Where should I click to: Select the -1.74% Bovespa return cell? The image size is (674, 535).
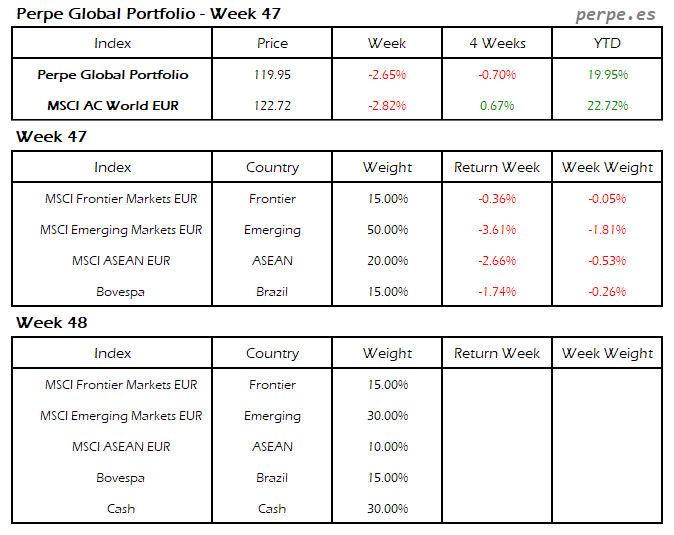497,291
